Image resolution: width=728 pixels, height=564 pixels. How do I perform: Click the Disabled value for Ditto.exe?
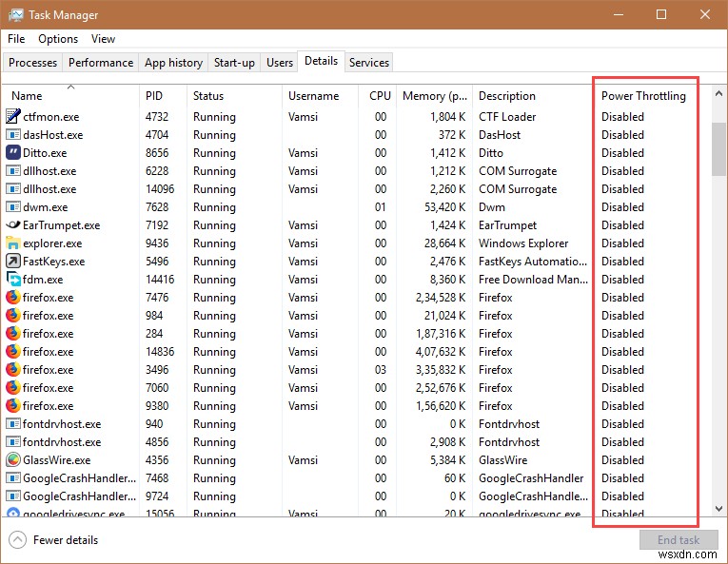[x=622, y=153]
